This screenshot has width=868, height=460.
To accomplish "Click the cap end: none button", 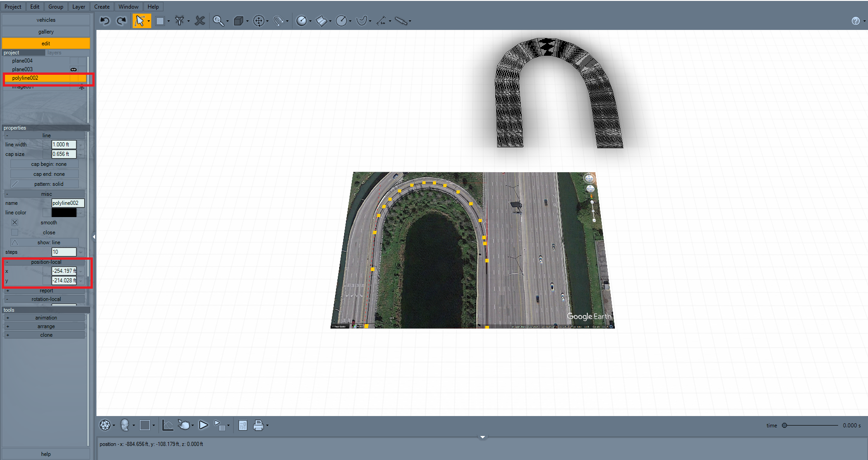I will [x=44, y=174].
